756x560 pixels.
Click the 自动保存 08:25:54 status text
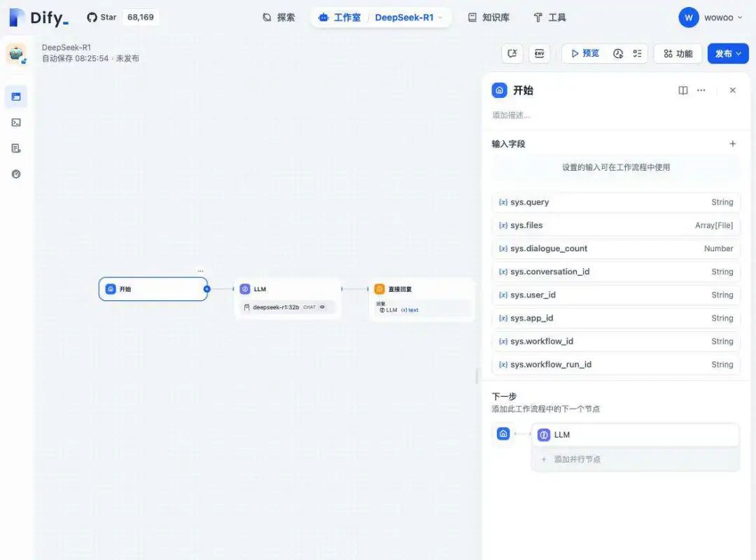click(75, 58)
